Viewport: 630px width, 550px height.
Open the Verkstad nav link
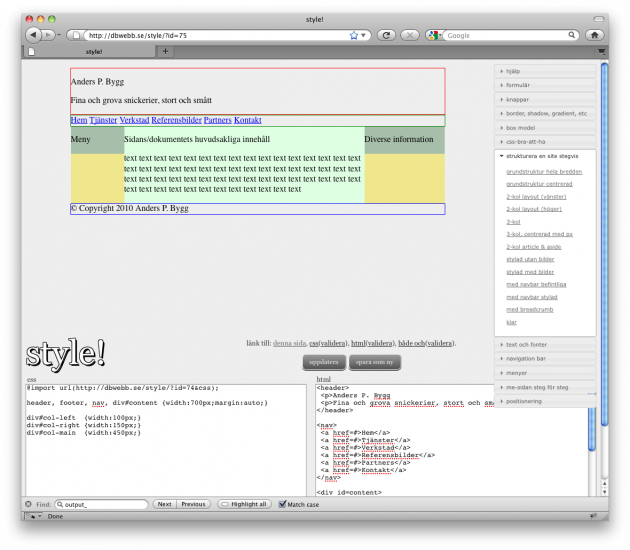(134, 120)
